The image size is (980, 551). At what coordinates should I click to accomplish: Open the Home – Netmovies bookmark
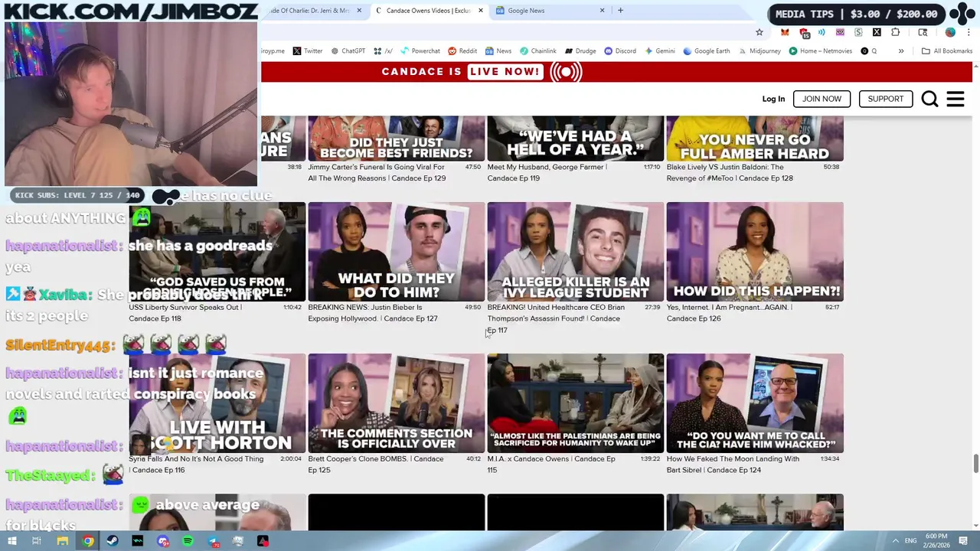820,51
